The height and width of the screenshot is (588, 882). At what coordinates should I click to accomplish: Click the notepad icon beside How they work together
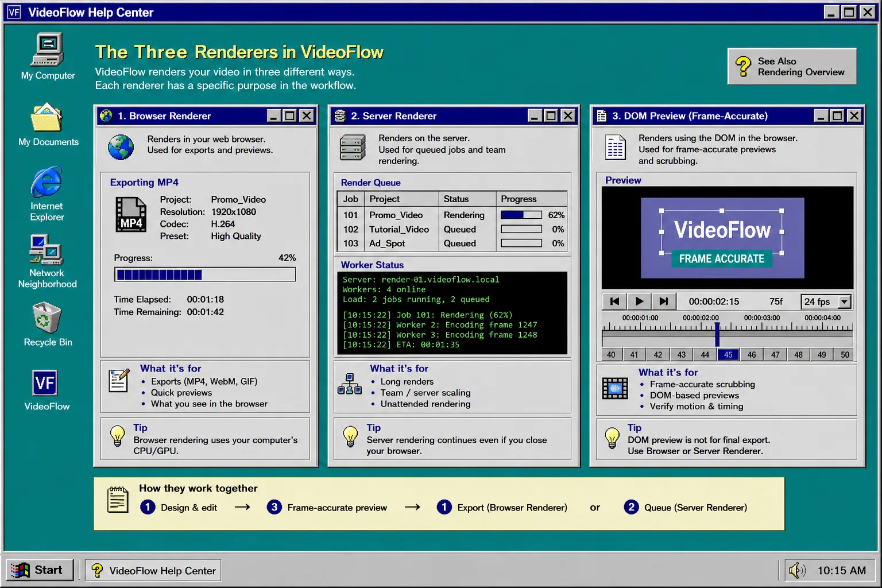(x=118, y=500)
